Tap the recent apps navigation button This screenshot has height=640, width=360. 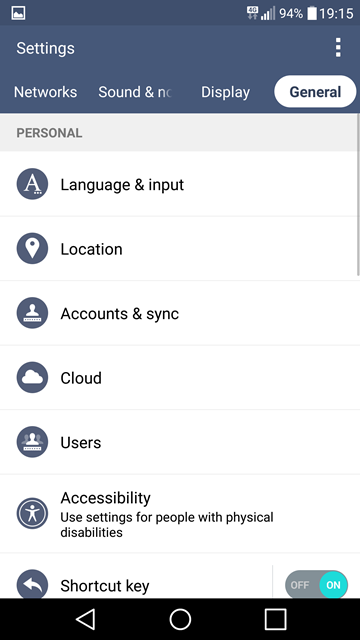click(276, 619)
